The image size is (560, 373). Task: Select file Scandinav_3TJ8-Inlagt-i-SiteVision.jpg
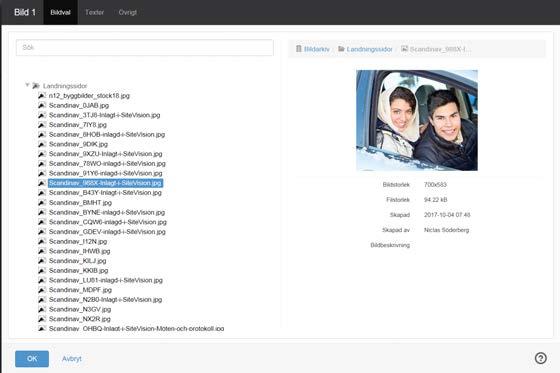click(105, 115)
